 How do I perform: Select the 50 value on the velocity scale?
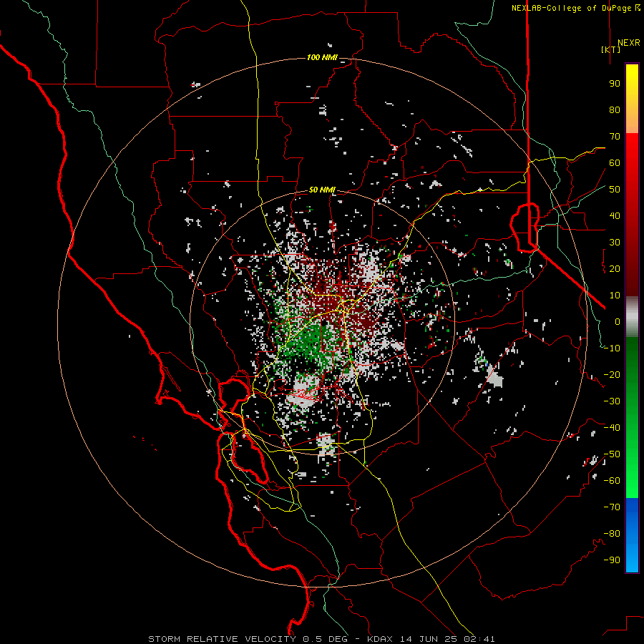[615, 190]
